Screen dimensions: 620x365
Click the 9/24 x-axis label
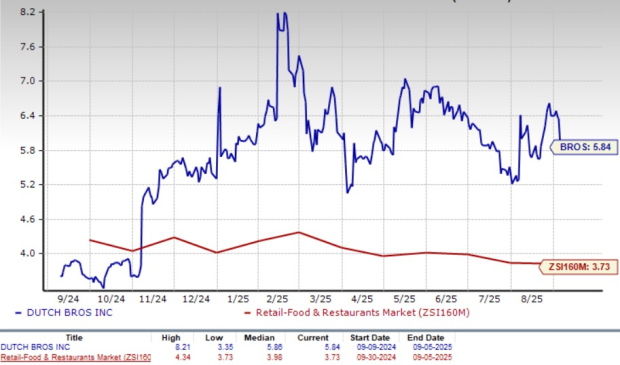69,299
